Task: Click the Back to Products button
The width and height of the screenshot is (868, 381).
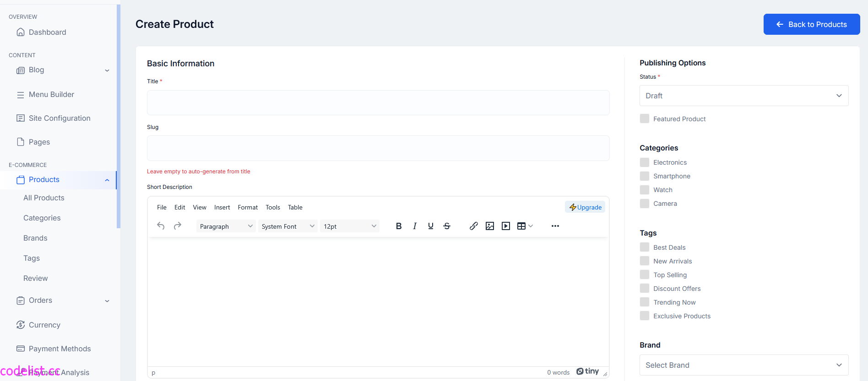Action: pos(812,24)
